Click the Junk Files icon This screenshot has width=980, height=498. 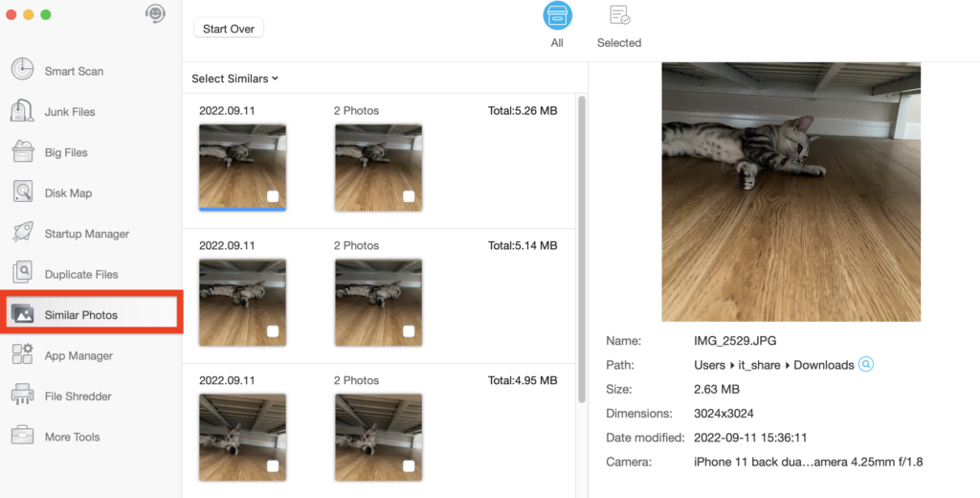22,112
